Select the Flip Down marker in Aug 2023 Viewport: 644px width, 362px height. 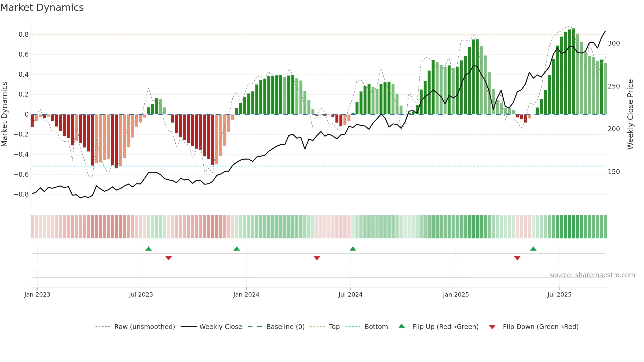(x=169, y=258)
